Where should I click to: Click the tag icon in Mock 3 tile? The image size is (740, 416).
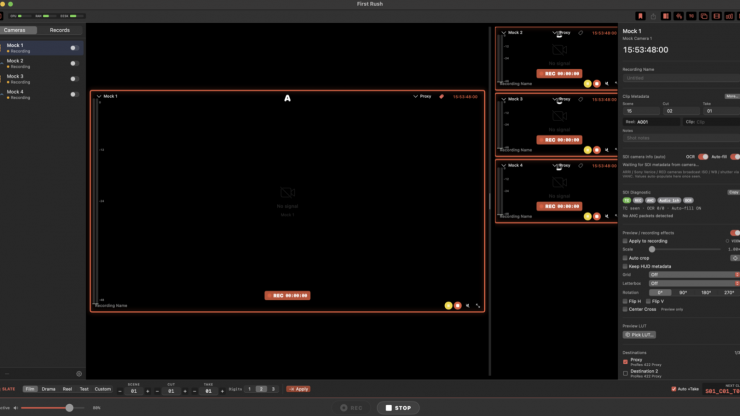pos(580,99)
